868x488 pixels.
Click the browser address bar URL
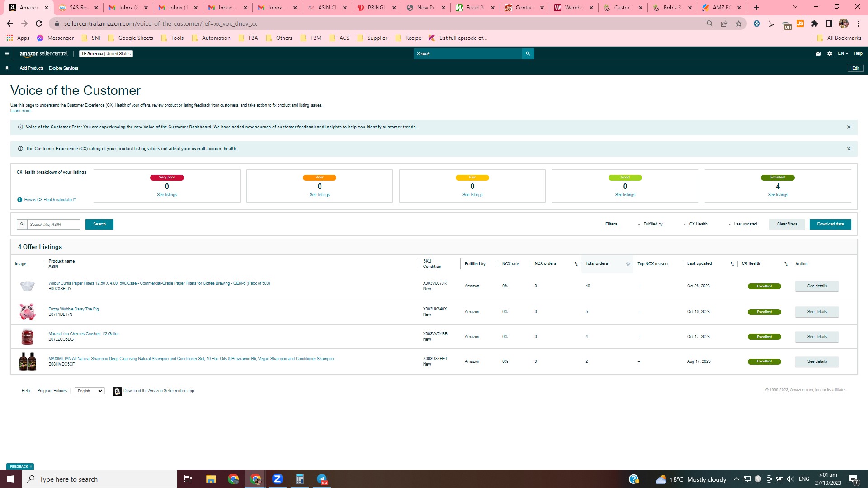(160, 23)
